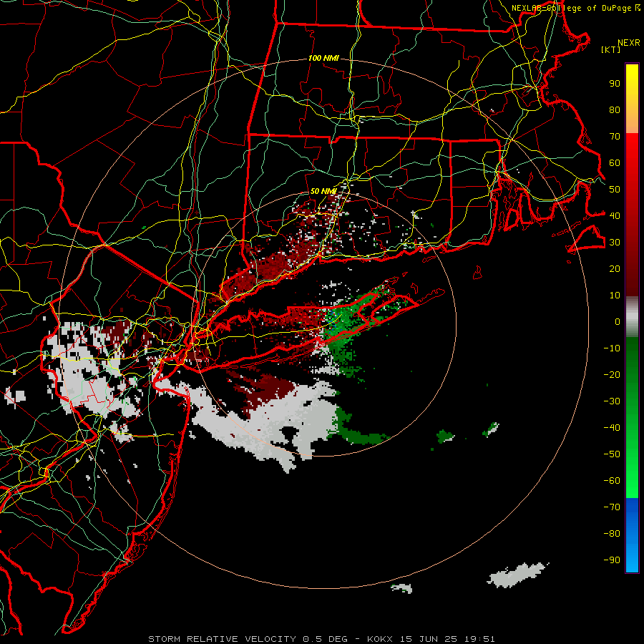The image size is (644, 644).
Task: Pick the bright green color bar segment
Action: 632,472
